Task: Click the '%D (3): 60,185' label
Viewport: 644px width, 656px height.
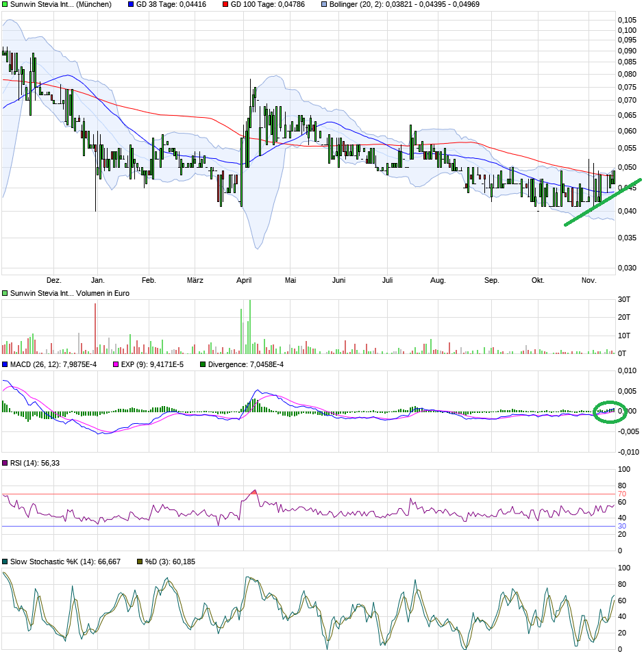Action: click(x=171, y=562)
